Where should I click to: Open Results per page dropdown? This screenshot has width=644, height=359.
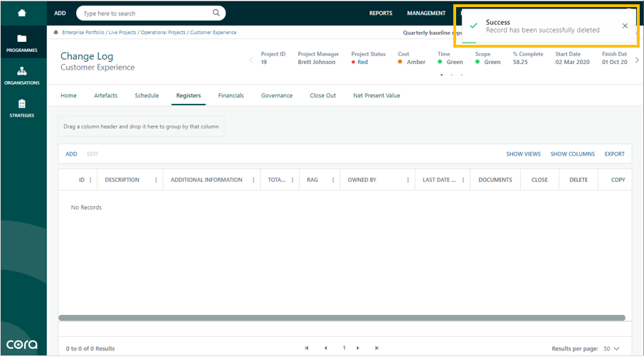611,348
